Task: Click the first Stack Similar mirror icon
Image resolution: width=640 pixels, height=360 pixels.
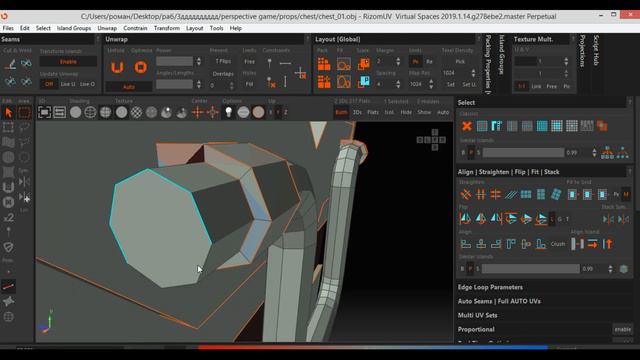Action: click(608, 219)
